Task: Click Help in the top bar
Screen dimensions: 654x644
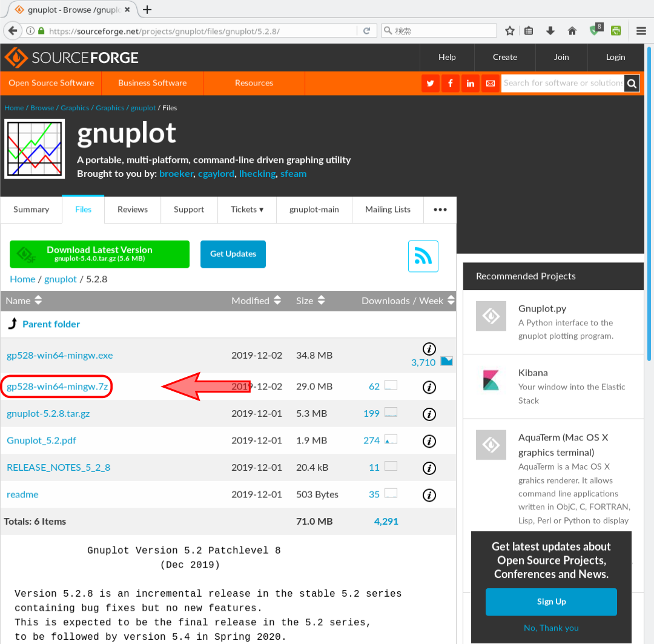Action: (447, 57)
